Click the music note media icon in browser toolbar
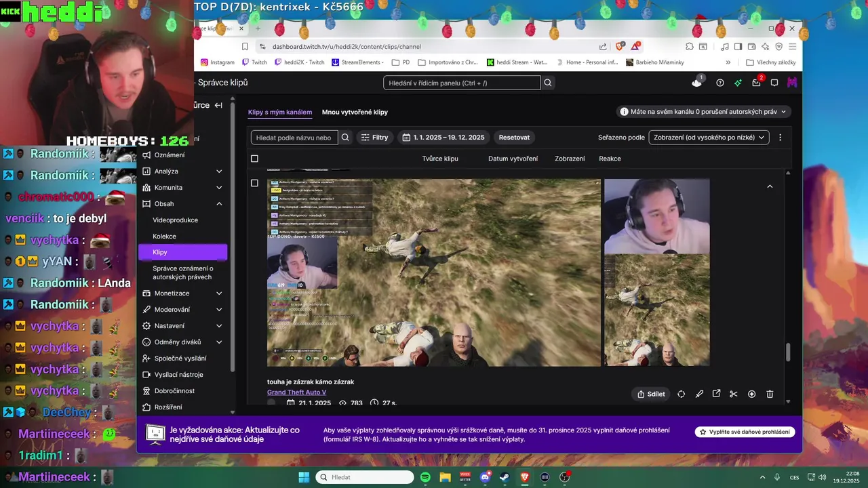 725,46
